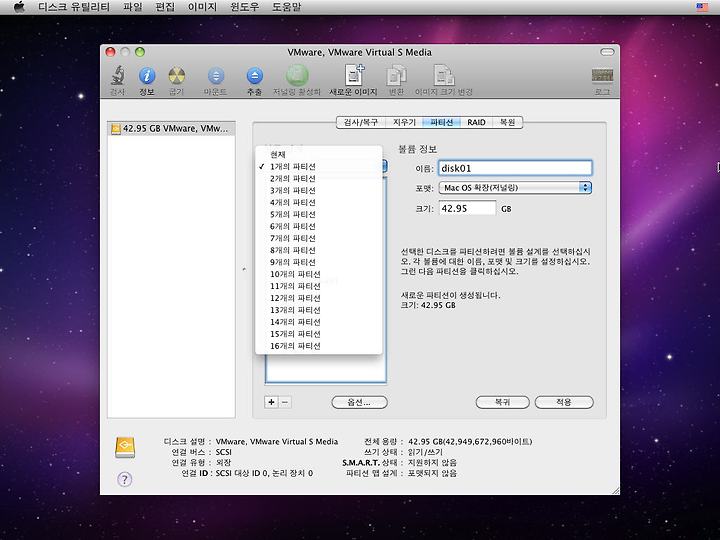Screen dimensions: 720x540
Task: Click the help question mark button
Action: pos(124,479)
